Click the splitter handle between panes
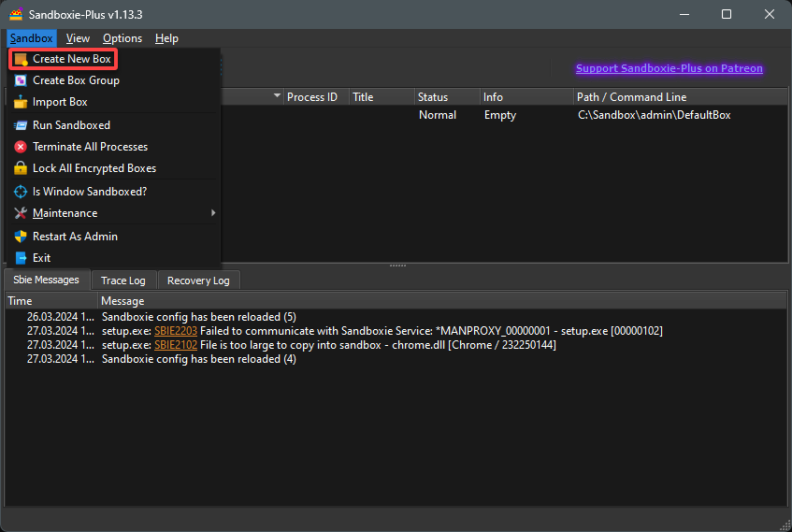The image size is (792, 532). point(397,266)
